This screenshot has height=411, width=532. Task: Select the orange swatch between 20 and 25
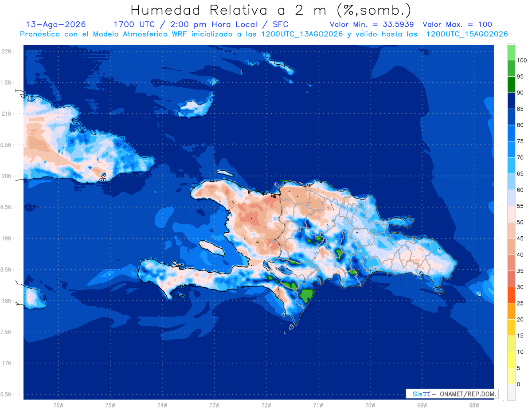pyautogui.click(x=511, y=311)
